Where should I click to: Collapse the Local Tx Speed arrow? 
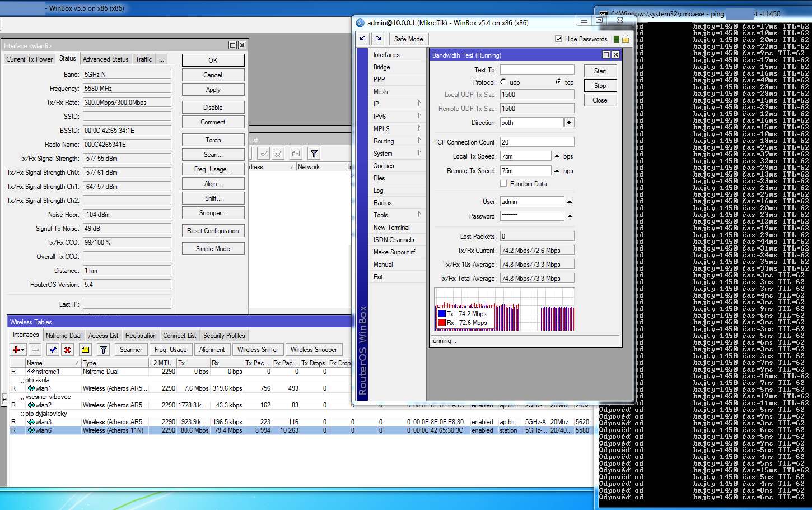click(557, 156)
